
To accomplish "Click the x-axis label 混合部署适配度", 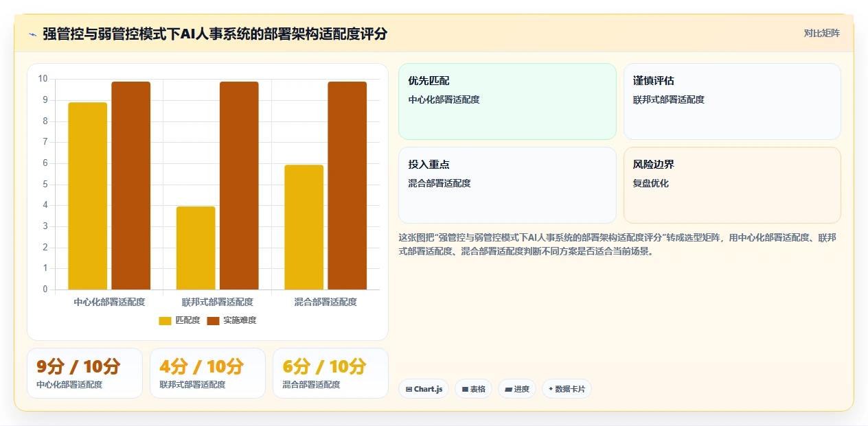I will [x=325, y=302].
